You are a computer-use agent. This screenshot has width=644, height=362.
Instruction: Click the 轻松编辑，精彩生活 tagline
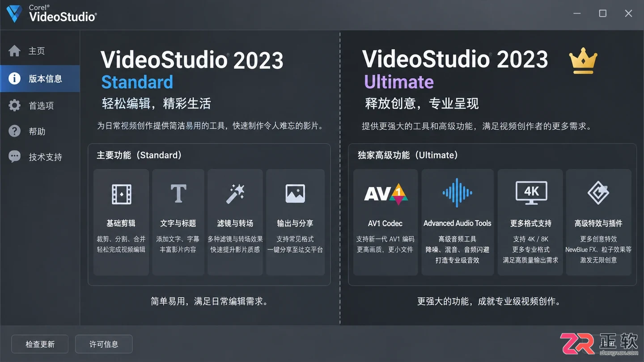pyautogui.click(x=157, y=104)
